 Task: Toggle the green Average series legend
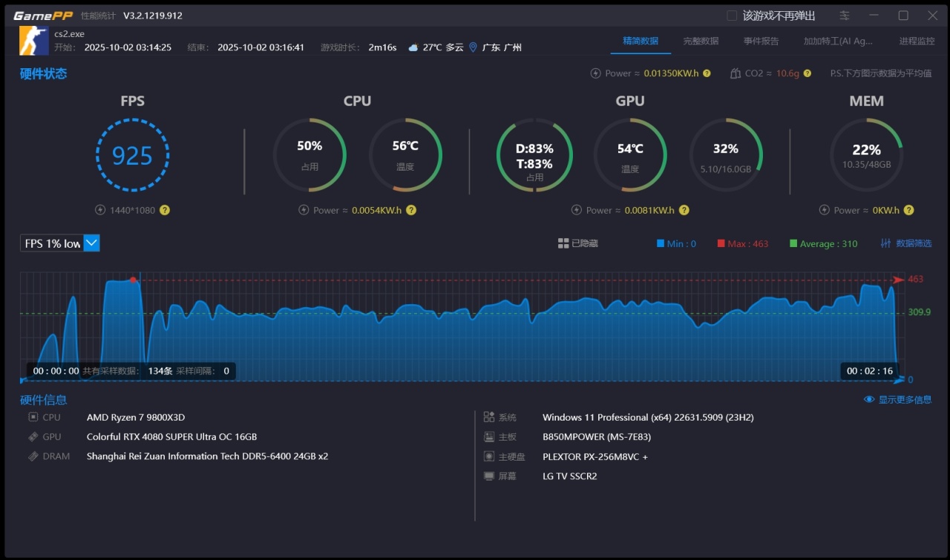(x=823, y=243)
